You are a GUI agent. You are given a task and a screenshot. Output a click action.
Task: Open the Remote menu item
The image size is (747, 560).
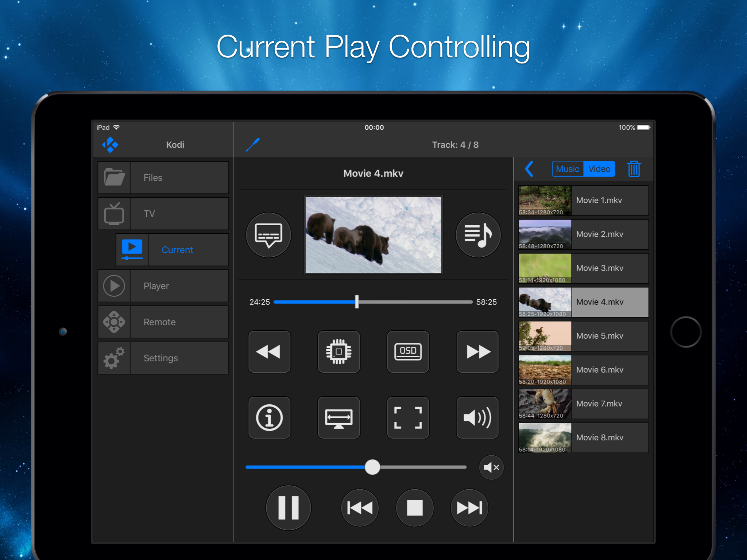coord(163,322)
